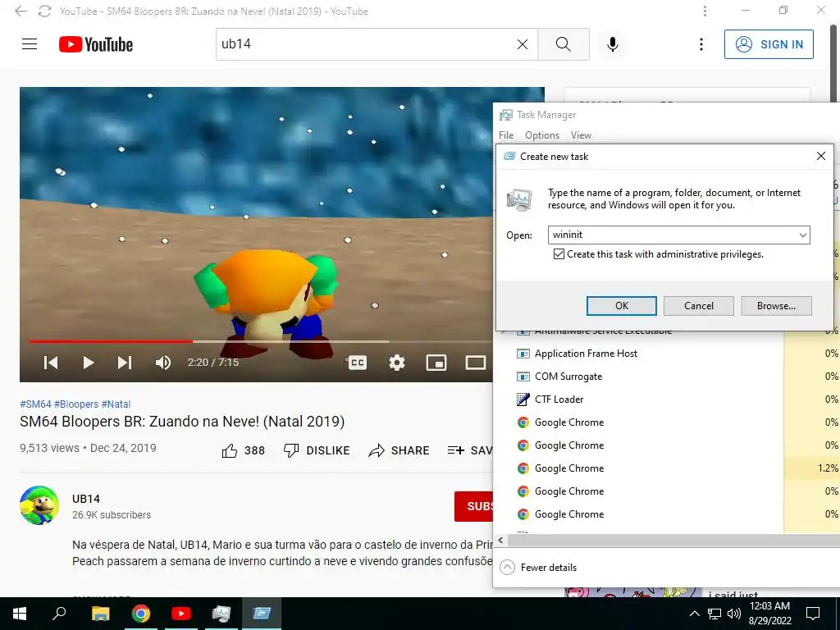The image size is (840, 630).
Task: Open the Windows notification center
Action: pyautogui.click(x=813, y=614)
